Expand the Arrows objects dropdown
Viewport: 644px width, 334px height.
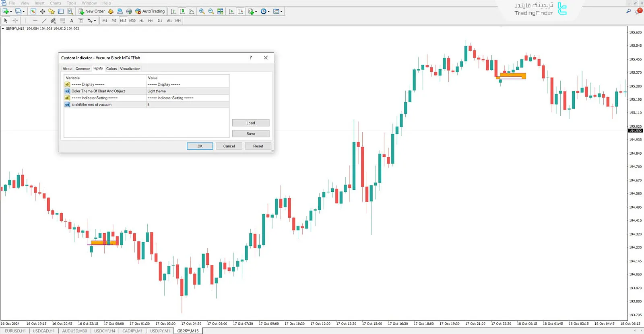(x=95, y=21)
